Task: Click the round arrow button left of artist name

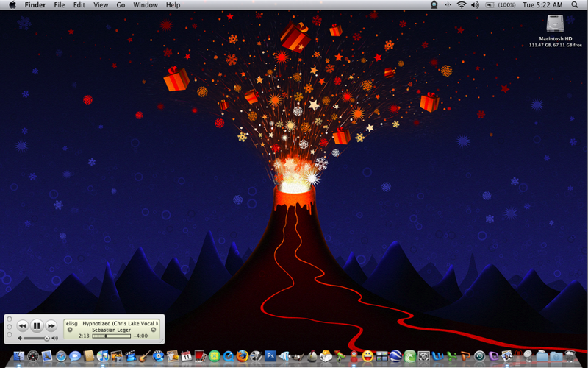Action: [70, 330]
